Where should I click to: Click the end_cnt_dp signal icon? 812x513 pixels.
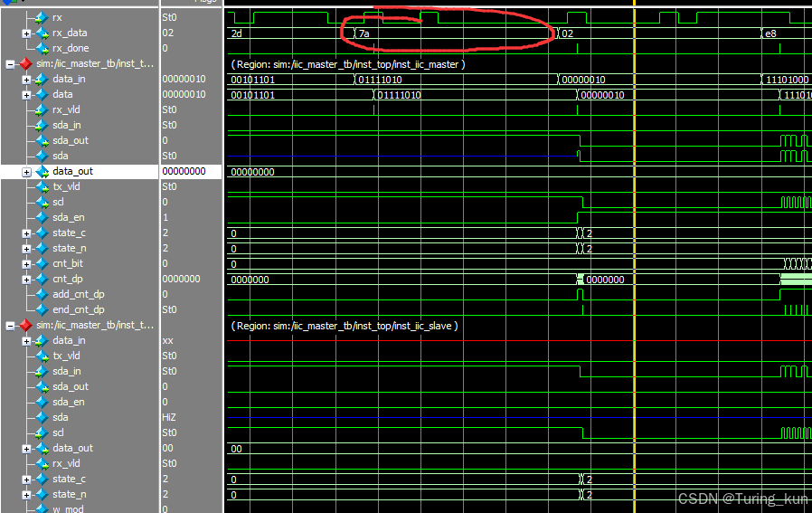point(42,309)
